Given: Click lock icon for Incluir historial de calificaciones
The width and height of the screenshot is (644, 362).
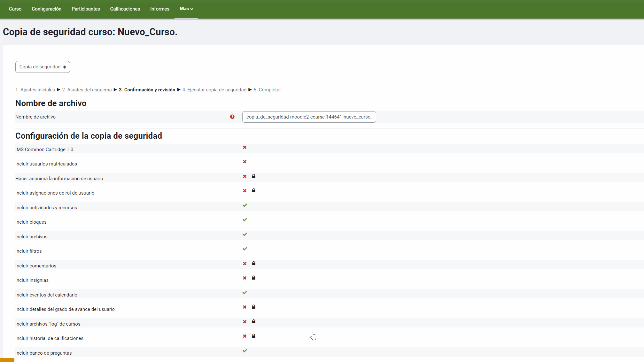Looking at the screenshot, I should pyautogui.click(x=253, y=336).
